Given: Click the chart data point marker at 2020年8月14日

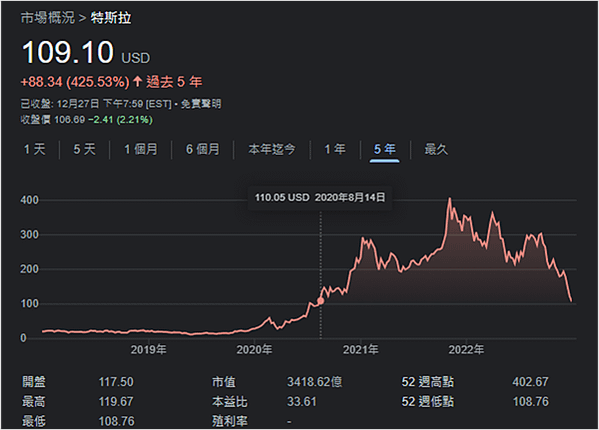Looking at the screenshot, I should point(321,301).
